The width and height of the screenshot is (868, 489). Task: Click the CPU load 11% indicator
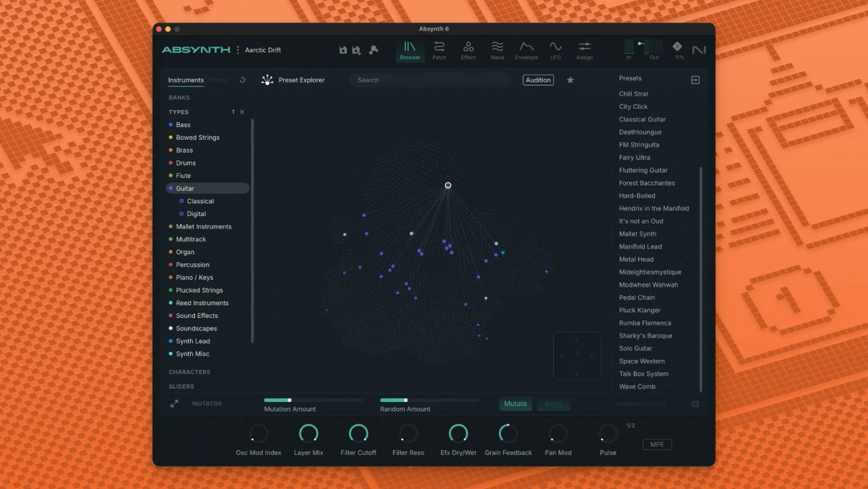click(x=677, y=50)
